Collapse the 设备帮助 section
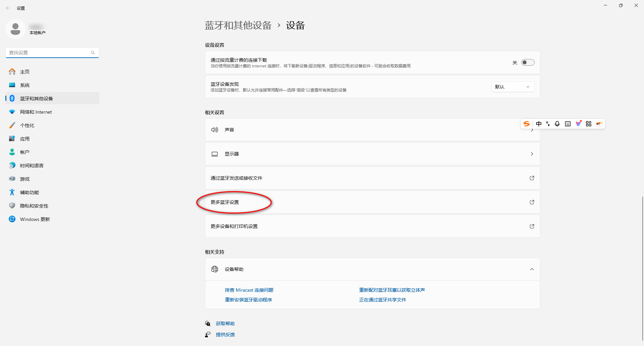The height and width of the screenshot is (346, 644). [532, 269]
